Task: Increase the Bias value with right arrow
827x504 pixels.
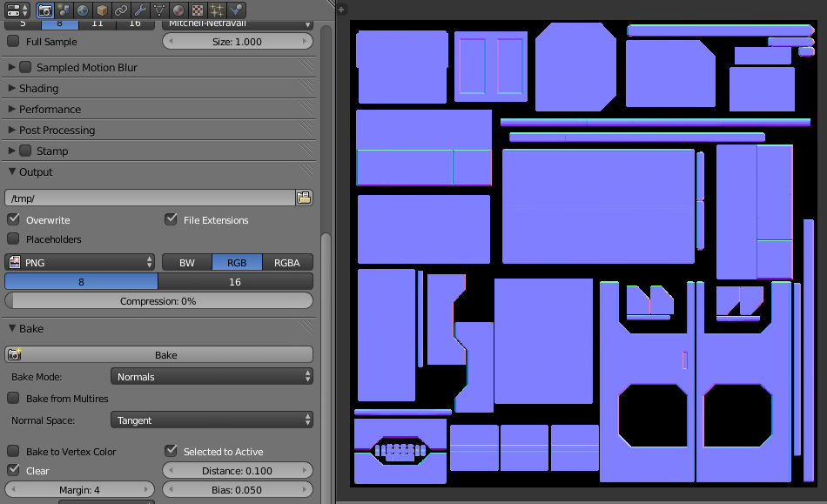Action: (305, 490)
